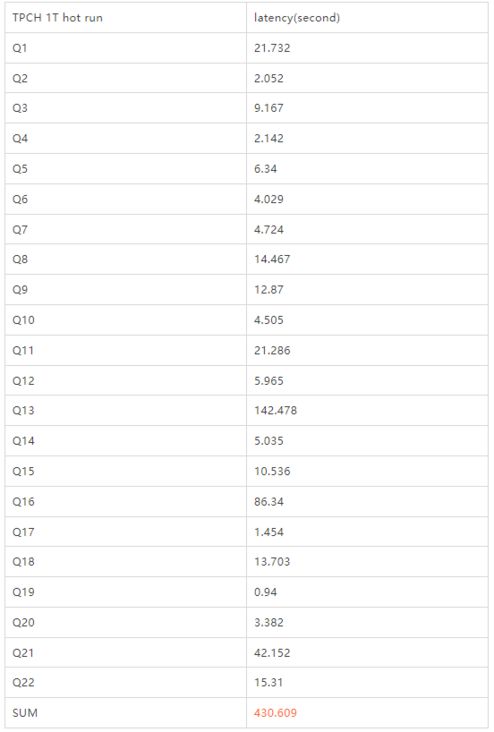Click the Q5 latency value 6.34

[265, 169]
